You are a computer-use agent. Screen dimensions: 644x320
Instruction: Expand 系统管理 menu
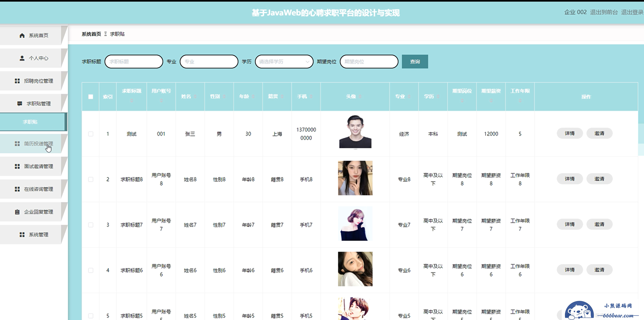[x=34, y=235]
